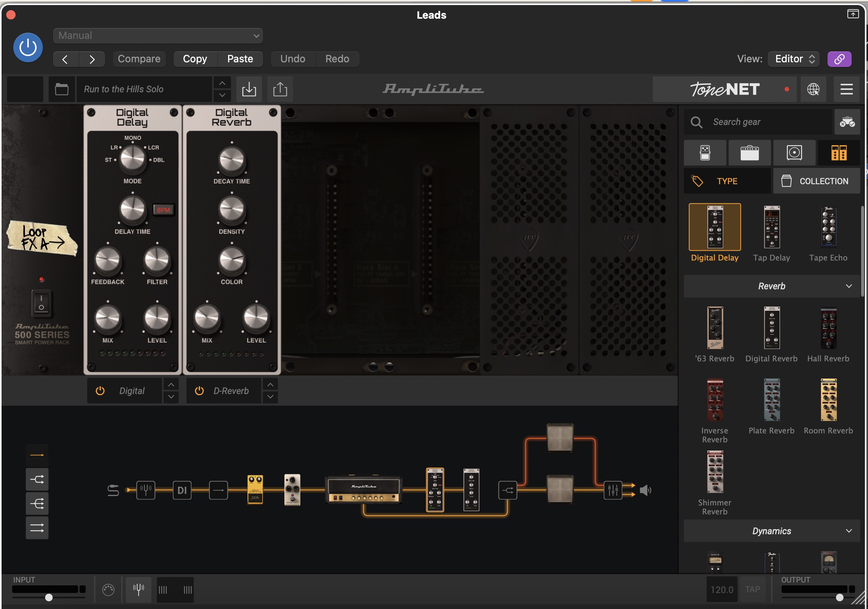868x609 pixels.
Task: Click the 120.0 tempo value field
Action: tap(722, 590)
